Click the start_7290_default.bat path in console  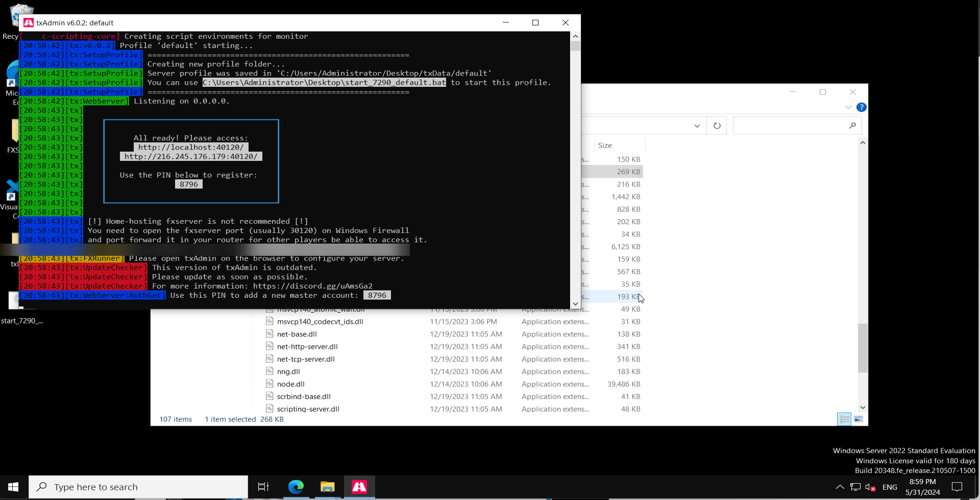click(x=324, y=83)
